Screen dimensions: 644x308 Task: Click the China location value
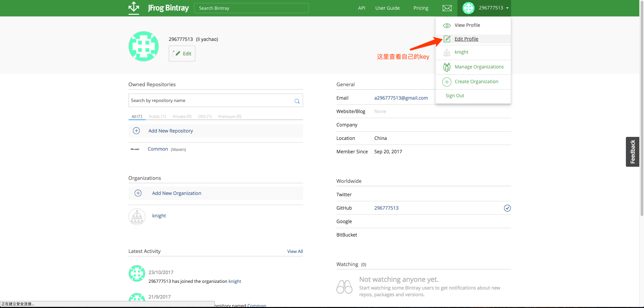point(381,138)
